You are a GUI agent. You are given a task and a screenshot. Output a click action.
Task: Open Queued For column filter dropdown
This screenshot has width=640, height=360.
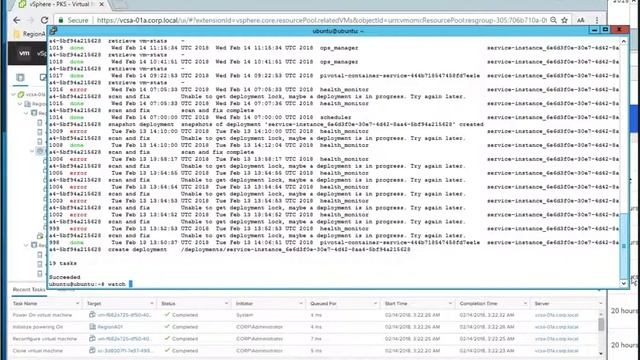click(375, 304)
